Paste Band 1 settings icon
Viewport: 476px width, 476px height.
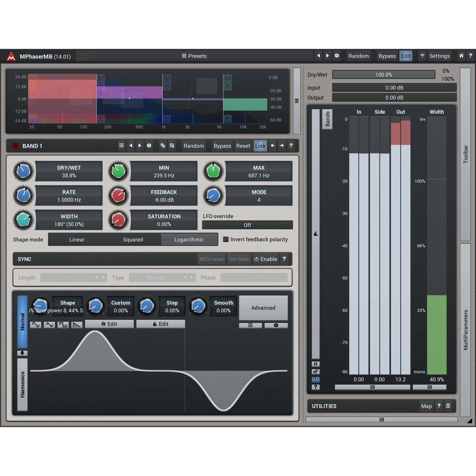pos(172,146)
